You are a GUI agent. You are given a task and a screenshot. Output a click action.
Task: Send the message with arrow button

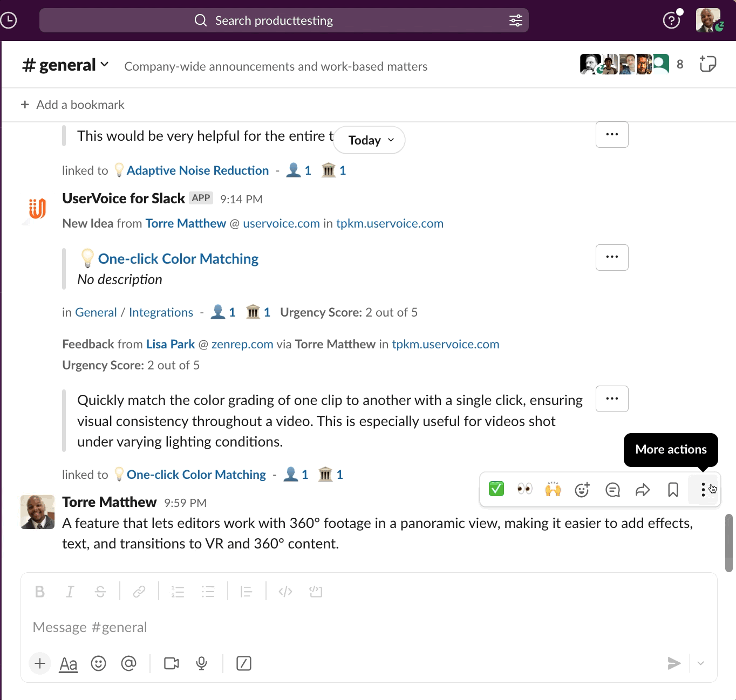674,663
